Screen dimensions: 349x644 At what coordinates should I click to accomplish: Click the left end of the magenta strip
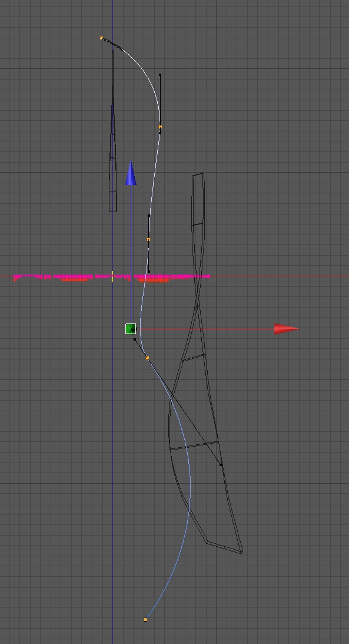tap(15, 278)
